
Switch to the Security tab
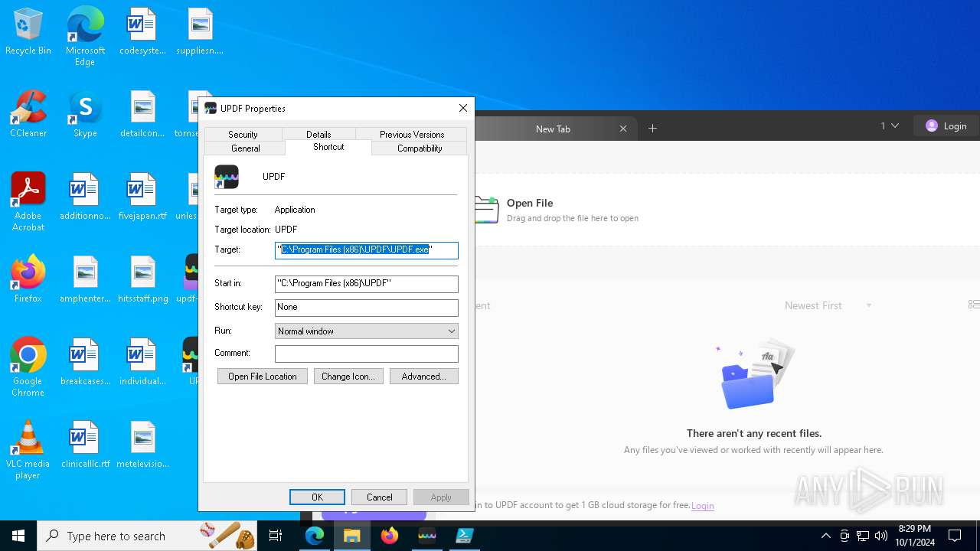pyautogui.click(x=243, y=134)
